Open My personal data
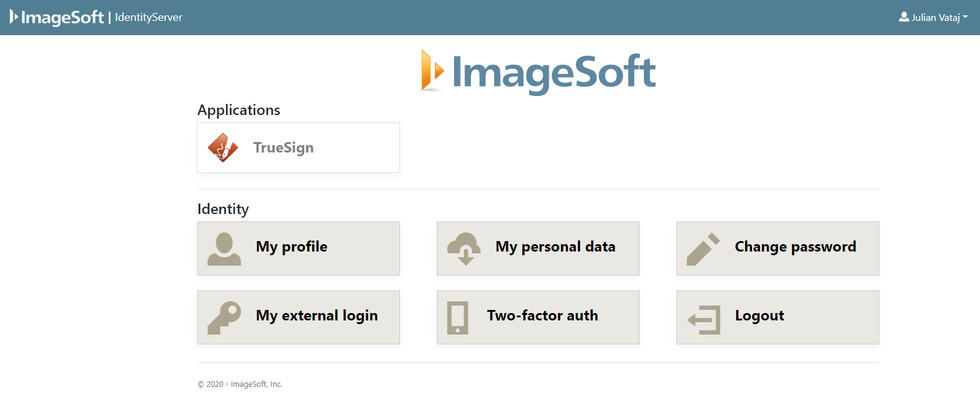Image resolution: width=980 pixels, height=393 pixels. coord(538,248)
